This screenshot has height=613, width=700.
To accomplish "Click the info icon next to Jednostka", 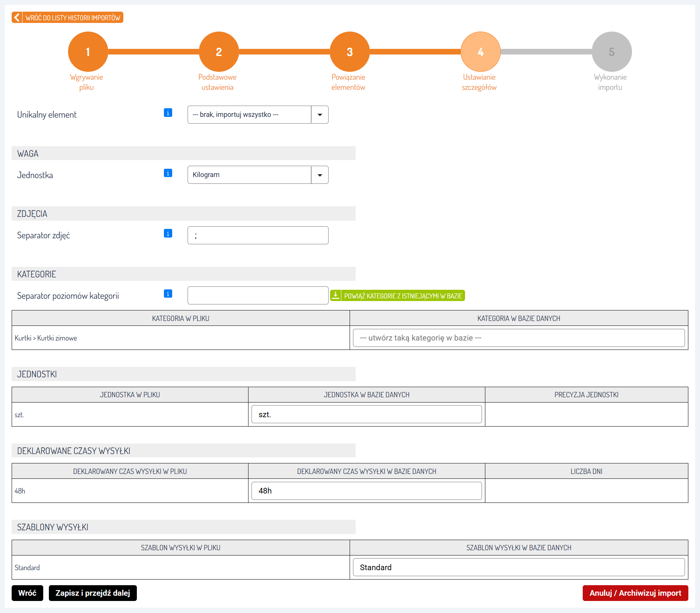I will (168, 173).
